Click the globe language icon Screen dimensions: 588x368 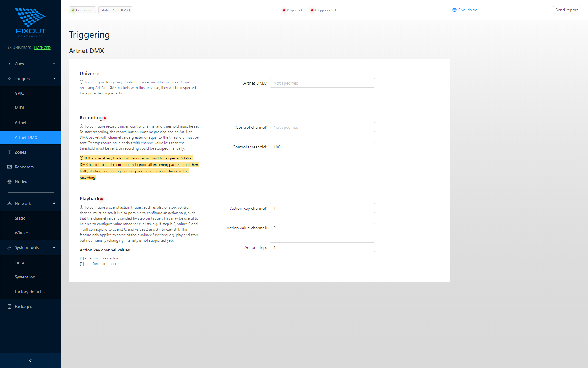coord(454,10)
